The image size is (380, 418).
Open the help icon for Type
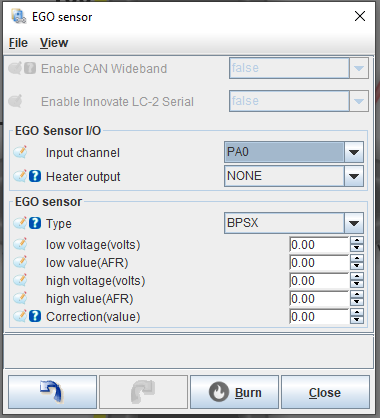point(35,223)
